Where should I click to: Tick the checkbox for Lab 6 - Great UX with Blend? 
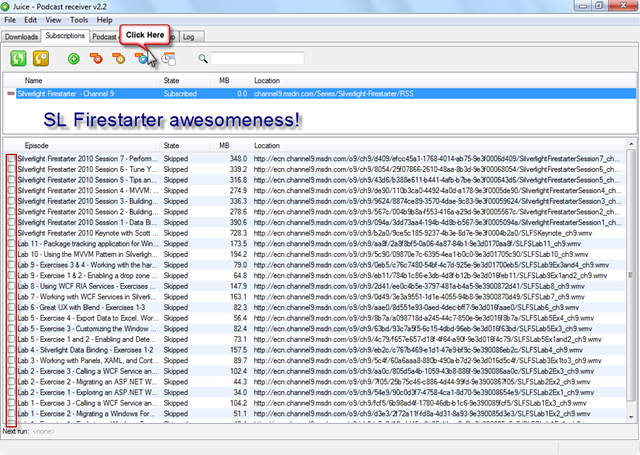click(x=11, y=307)
